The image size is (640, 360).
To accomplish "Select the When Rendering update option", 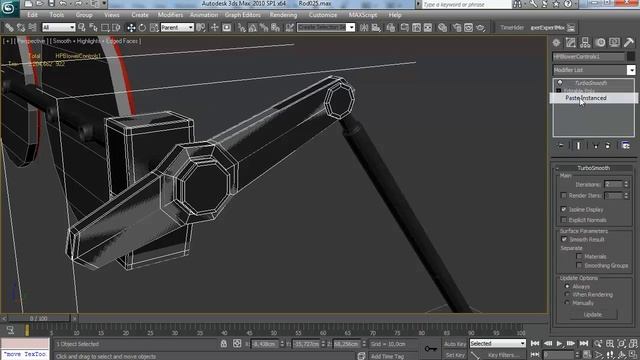I will coord(567,294).
